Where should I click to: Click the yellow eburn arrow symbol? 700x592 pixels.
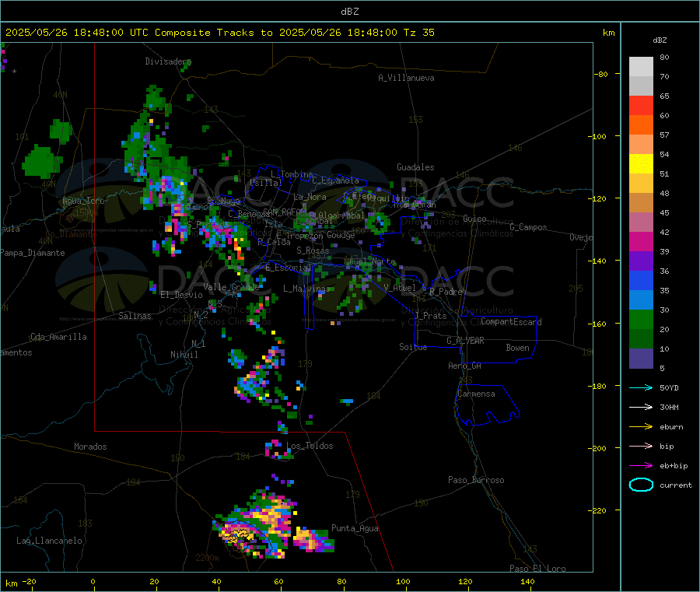tap(641, 427)
